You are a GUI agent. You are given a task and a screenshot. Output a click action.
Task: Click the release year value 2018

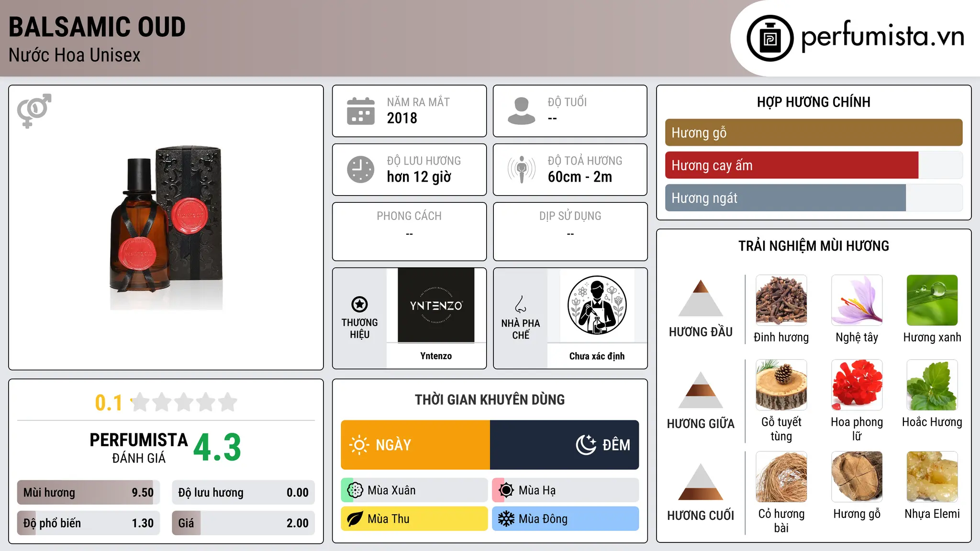click(402, 118)
